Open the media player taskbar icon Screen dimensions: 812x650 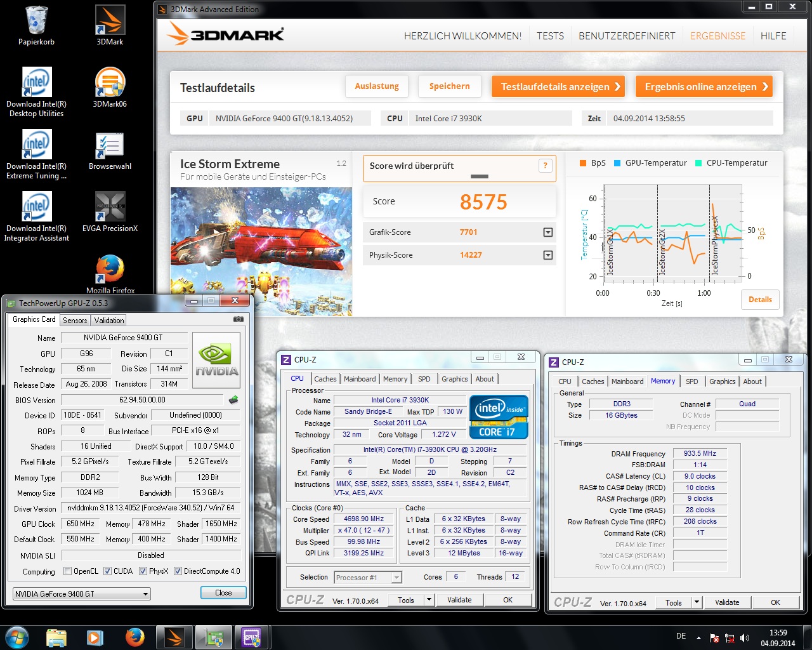(95, 637)
